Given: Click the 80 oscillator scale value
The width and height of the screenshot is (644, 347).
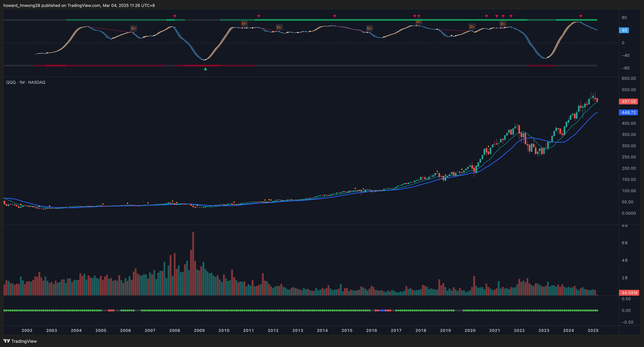Looking at the screenshot, I should 624,17.
